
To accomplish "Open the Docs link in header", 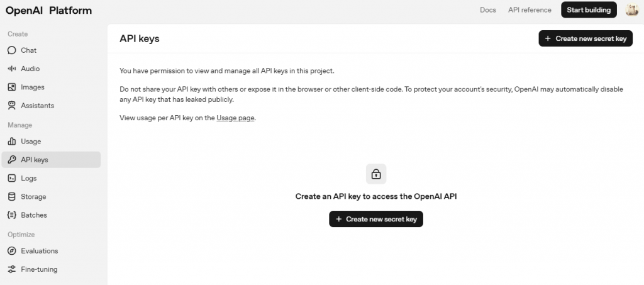I will coord(488,10).
